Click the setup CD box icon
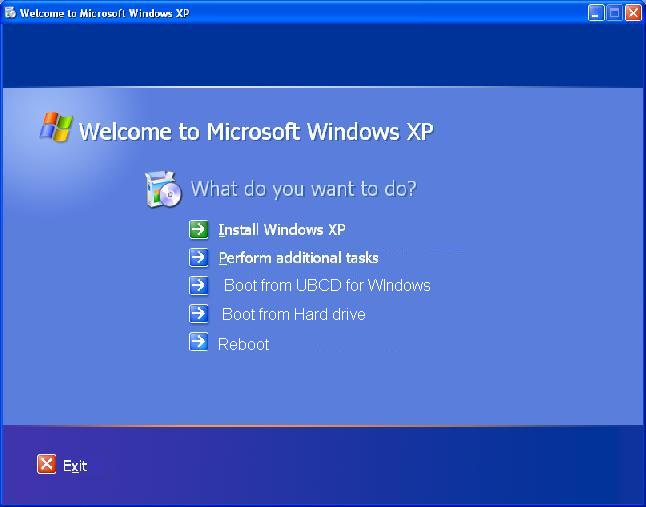Viewport: 646px width, 507px height. (163, 189)
